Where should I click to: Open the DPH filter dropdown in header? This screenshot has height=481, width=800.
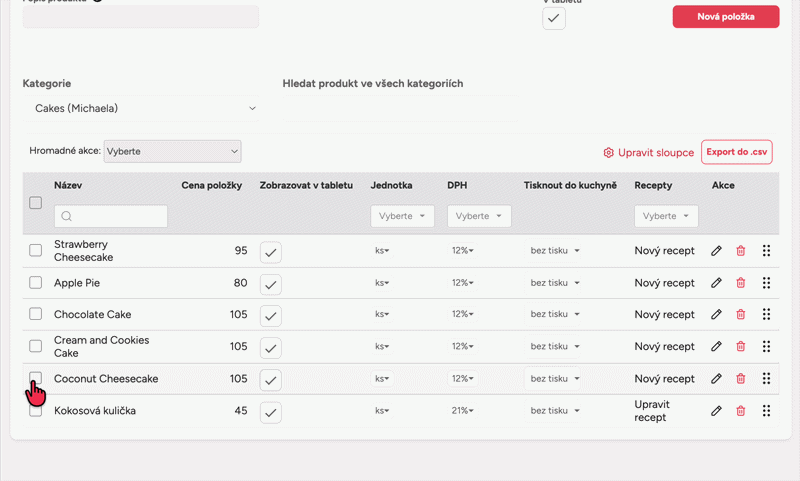(x=479, y=216)
